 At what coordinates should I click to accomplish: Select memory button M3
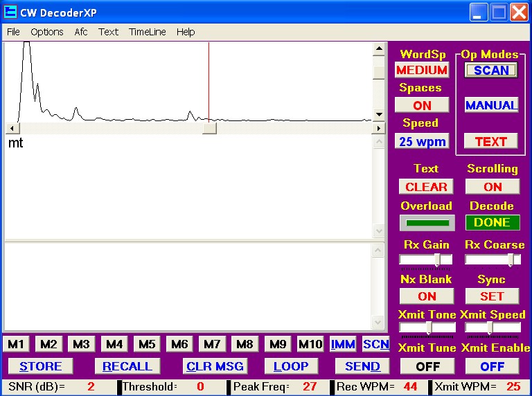pyautogui.click(x=81, y=344)
